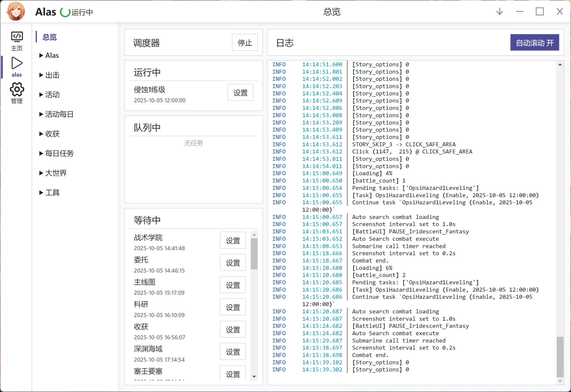Click the Alas avatar logo
The height and width of the screenshot is (392, 571).
tap(16, 11)
